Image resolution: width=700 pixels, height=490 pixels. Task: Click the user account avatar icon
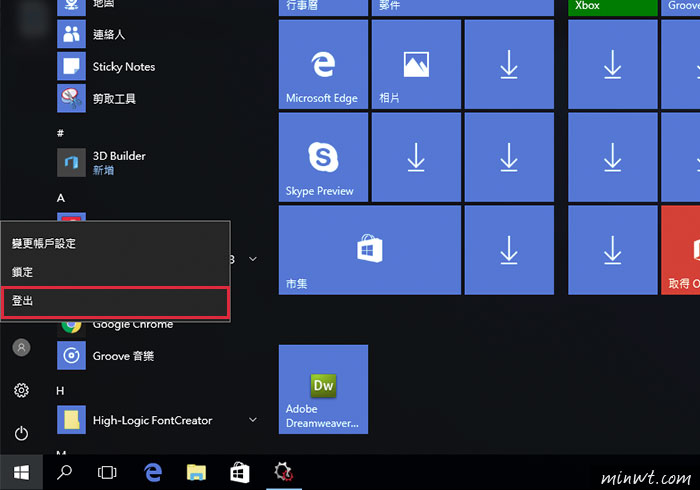tap(21, 347)
